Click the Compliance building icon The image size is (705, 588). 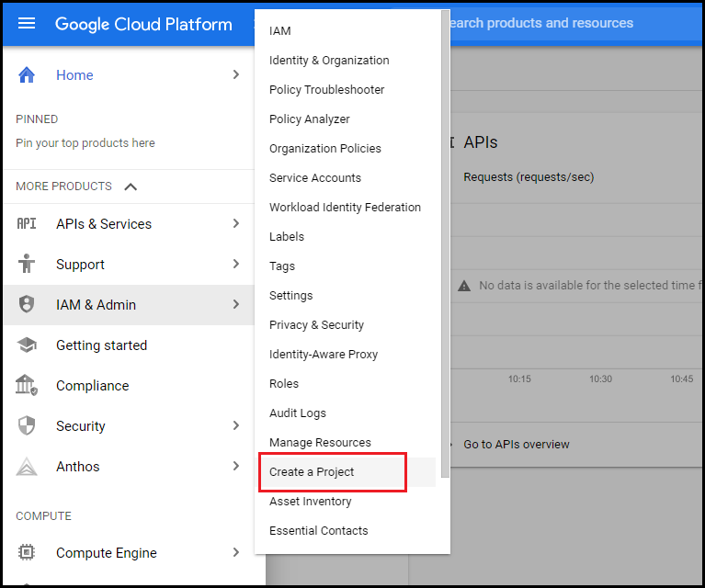[x=27, y=385]
